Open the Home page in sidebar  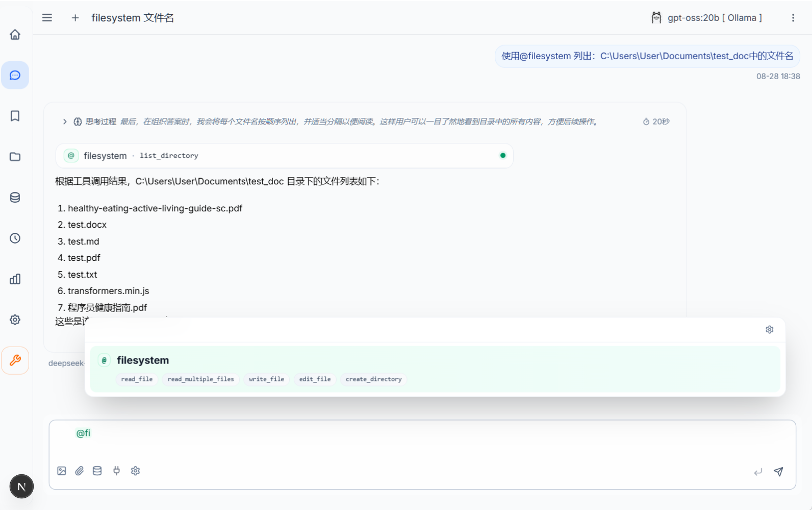[15, 35]
